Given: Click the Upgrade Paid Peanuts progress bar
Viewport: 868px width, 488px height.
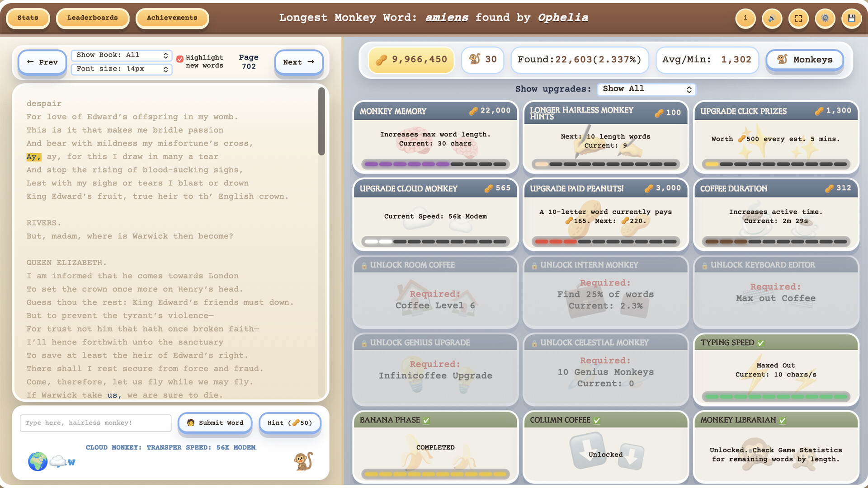Looking at the screenshot, I should [606, 242].
